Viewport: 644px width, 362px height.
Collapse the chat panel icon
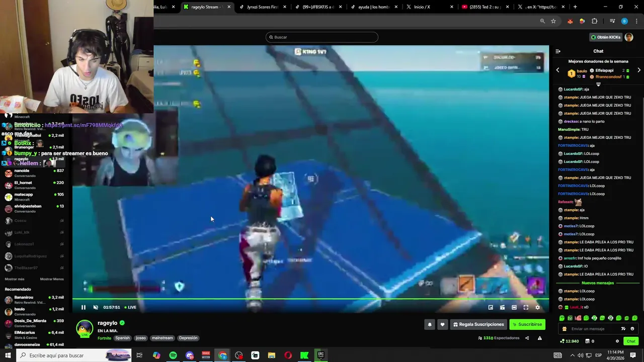coord(558,51)
